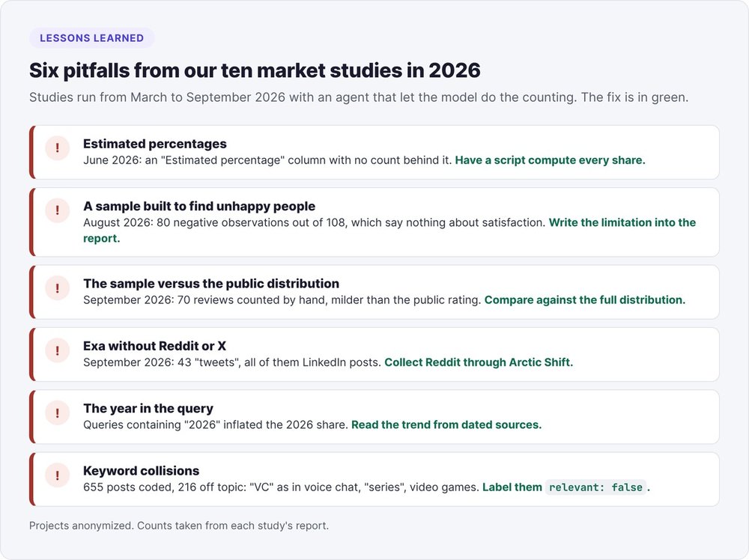Click the green 'Label them' text
This screenshot has height=560, width=749.
[x=512, y=487]
